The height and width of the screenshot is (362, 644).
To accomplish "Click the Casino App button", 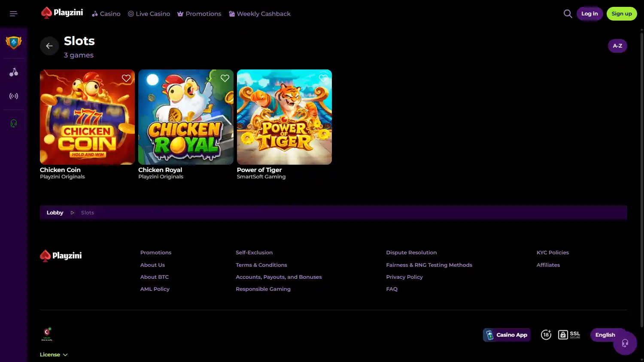I will tap(507, 335).
